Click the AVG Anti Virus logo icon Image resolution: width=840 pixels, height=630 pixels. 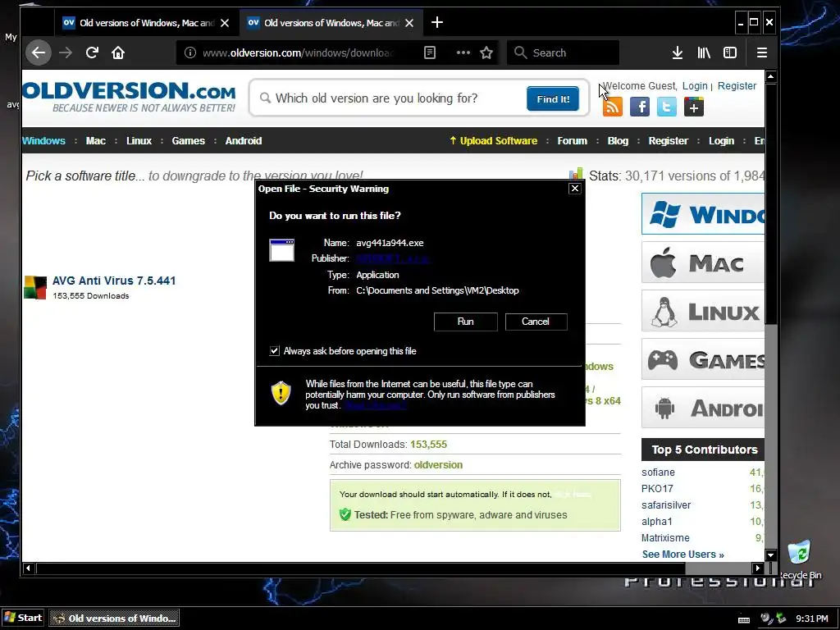click(35, 288)
